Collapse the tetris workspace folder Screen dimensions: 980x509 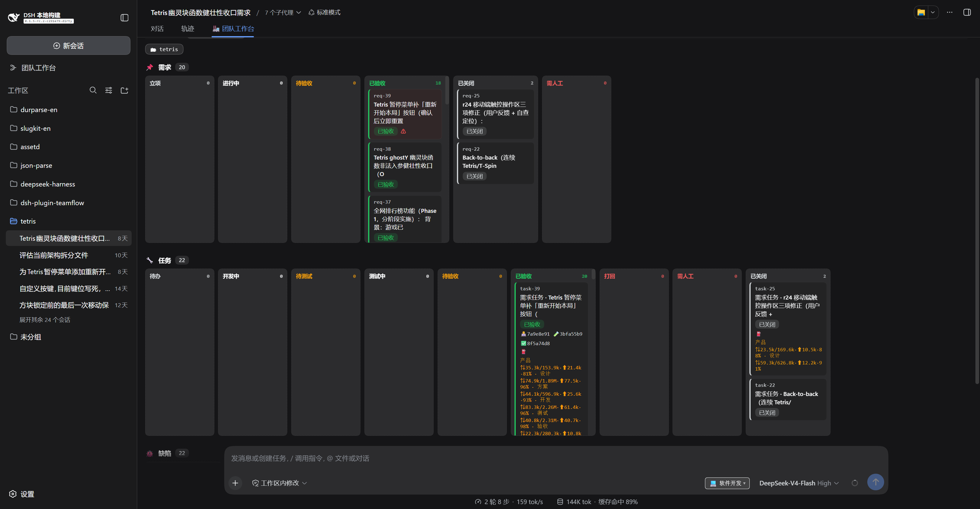69,221
